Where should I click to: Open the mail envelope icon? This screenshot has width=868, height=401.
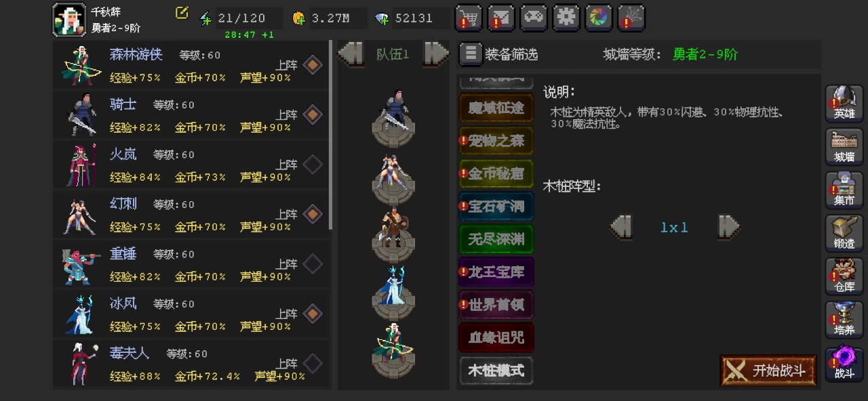coord(501,18)
